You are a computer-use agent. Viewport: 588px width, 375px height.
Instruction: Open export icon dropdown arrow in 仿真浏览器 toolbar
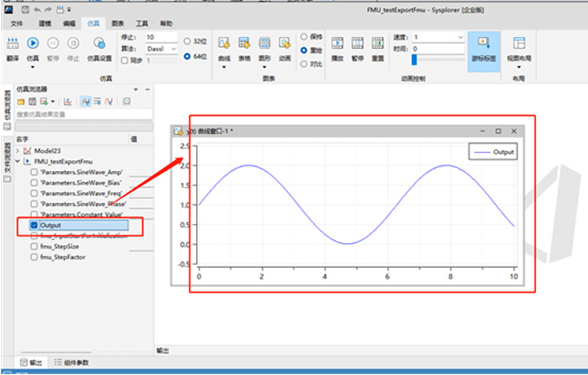click(x=53, y=101)
